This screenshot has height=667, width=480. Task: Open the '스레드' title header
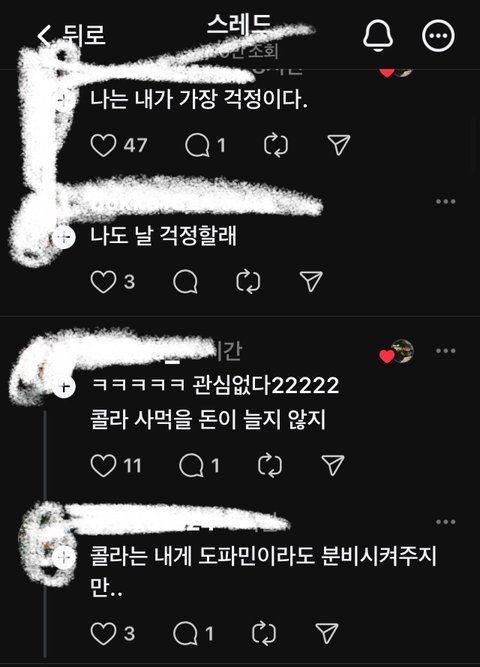point(239,25)
